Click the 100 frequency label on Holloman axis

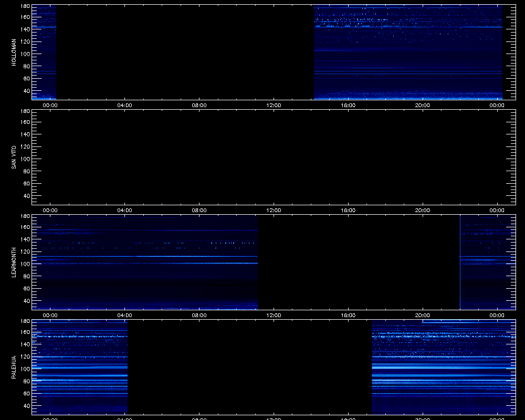pyautogui.click(x=25, y=54)
